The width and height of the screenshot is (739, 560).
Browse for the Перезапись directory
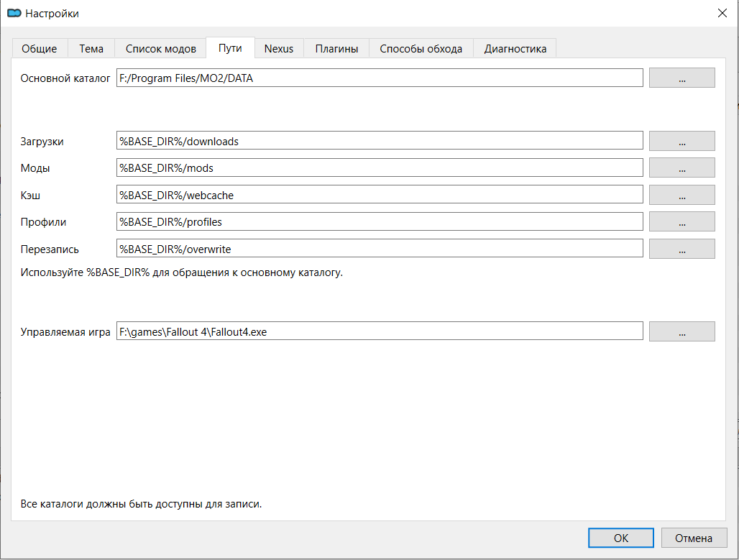681,249
